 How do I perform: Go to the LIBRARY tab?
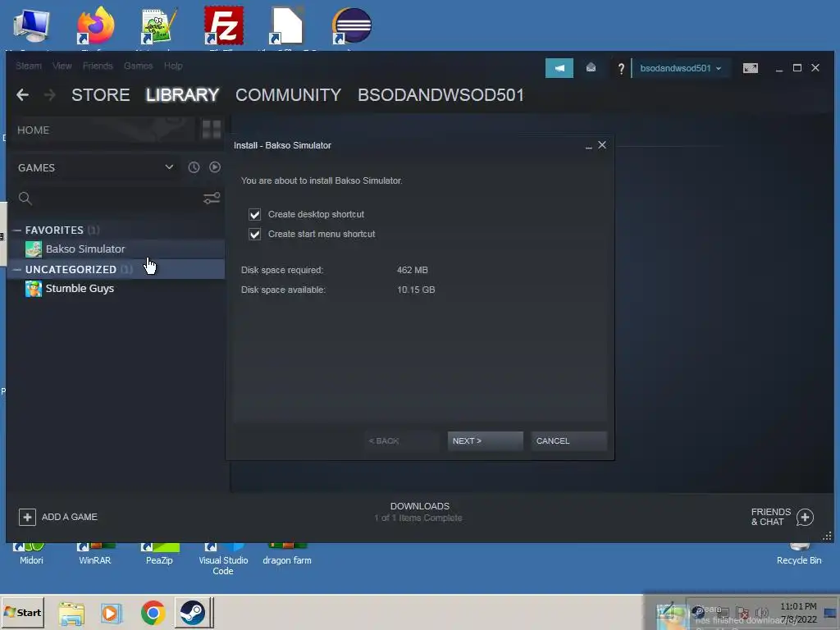tap(182, 95)
